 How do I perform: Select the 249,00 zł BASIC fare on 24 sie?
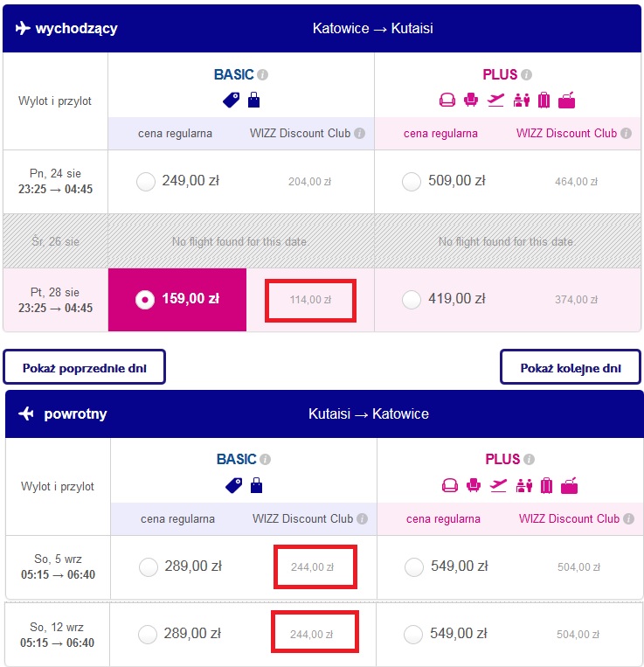point(146,182)
